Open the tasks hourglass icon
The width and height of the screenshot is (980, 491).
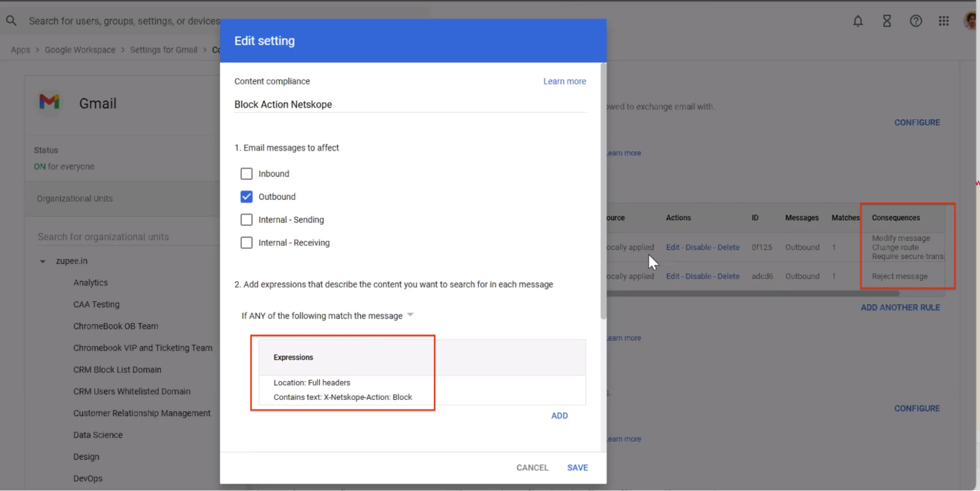pos(886,21)
